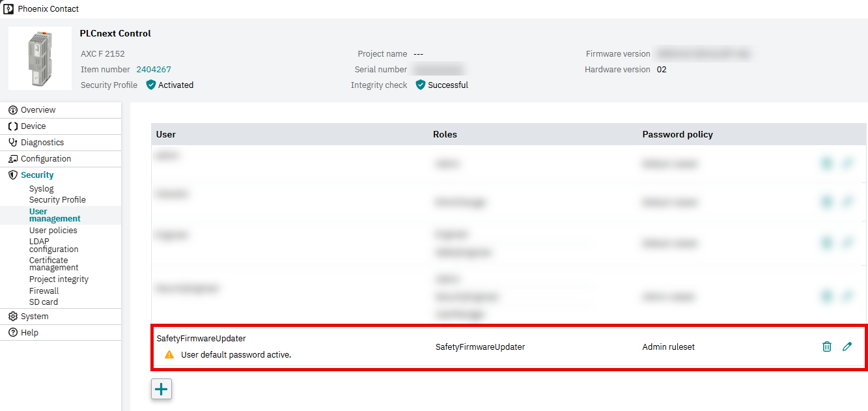
Task: Click the AXC F 2152 model text
Action: [x=103, y=54]
